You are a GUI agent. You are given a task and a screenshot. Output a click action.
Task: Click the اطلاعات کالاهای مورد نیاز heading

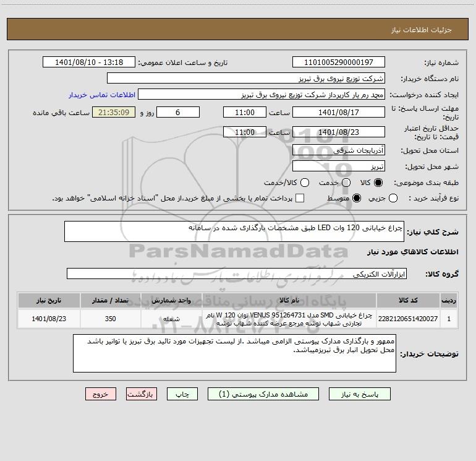pyautogui.click(x=412, y=252)
